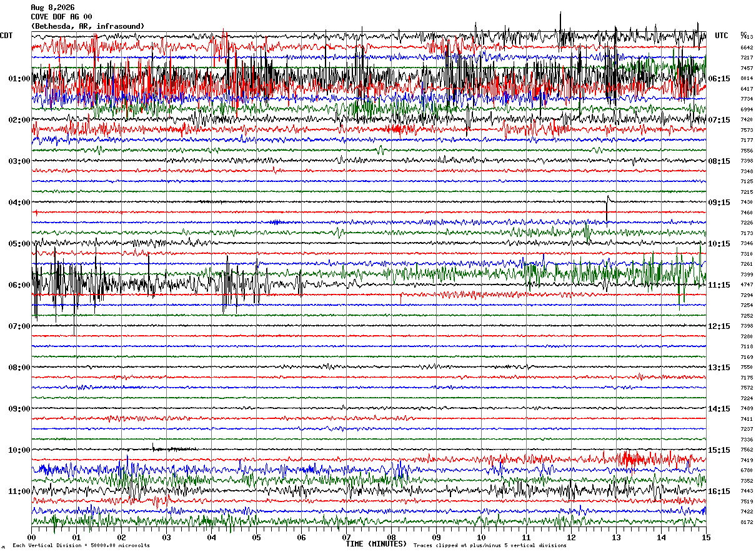This screenshot has height=554, width=756.
Task: Click the vertical division microvolts scale note
Action: 81,545
